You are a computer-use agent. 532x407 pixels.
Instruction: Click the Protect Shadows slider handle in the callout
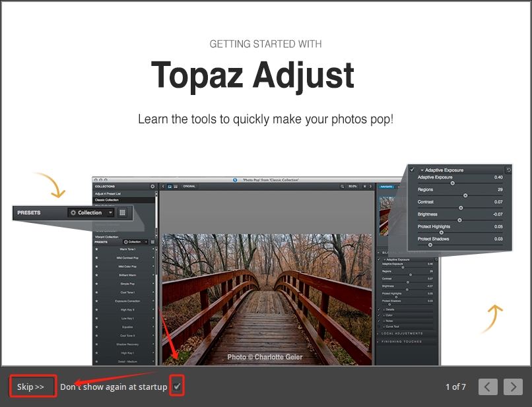[x=430, y=245]
